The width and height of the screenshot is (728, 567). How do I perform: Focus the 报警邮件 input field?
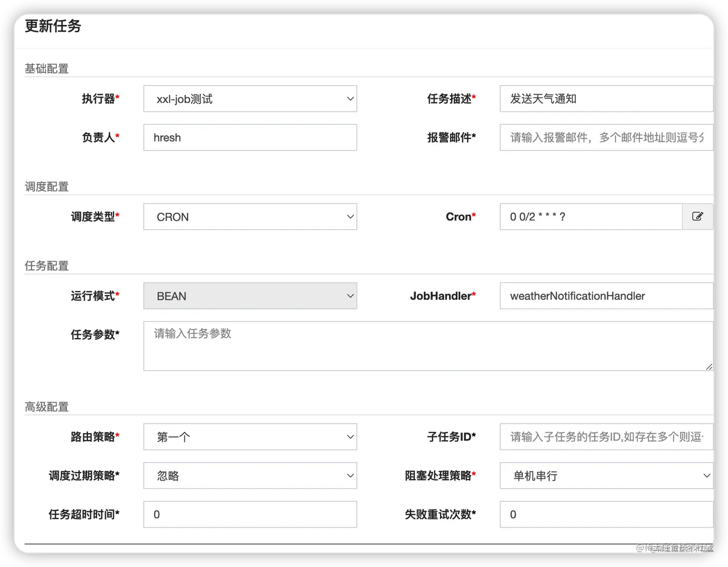point(606,137)
